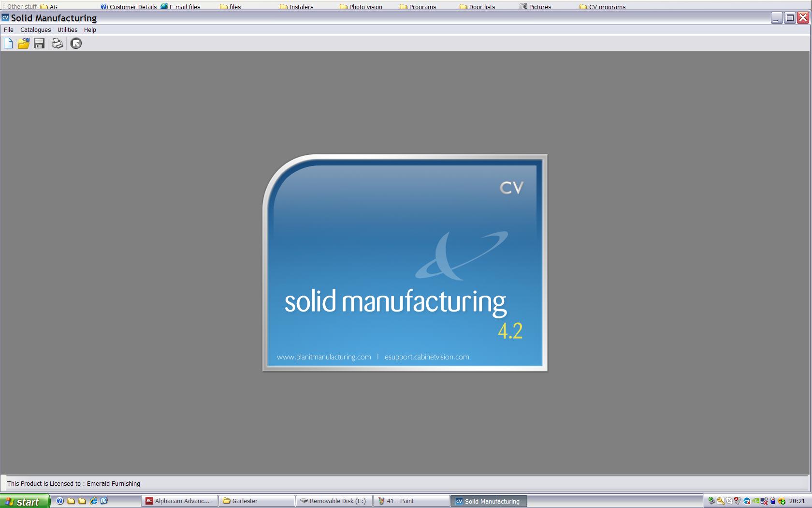Viewport: 812px width, 508px height.
Task: Switch to the Garlester folder taskbar button
Action: click(x=257, y=501)
